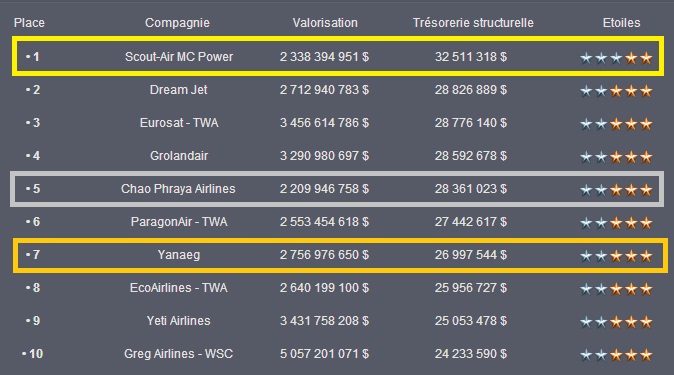Click the star rating for Yeti Airlines
The image size is (674, 375).
tap(616, 322)
